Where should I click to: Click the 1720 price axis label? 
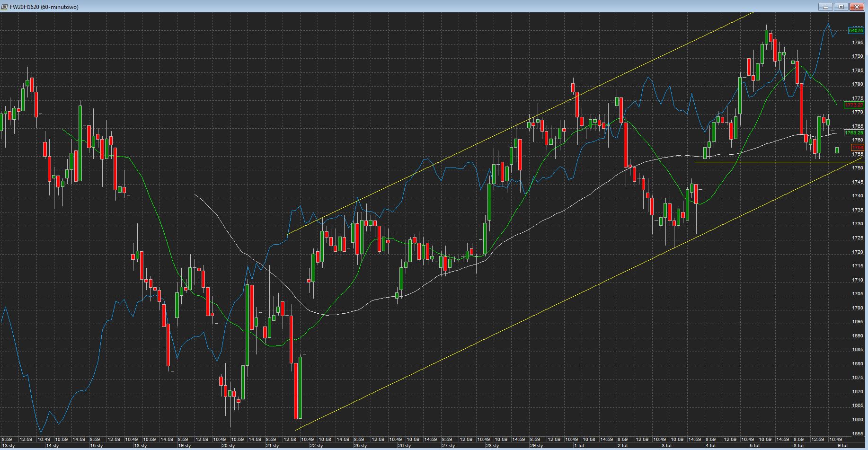(858, 252)
